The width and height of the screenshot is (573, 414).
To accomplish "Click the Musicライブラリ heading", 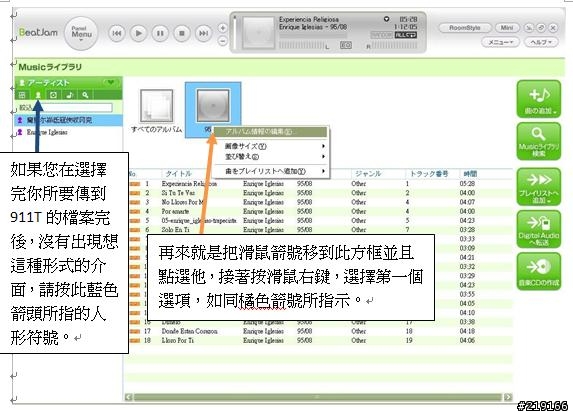I will pyautogui.click(x=50, y=67).
